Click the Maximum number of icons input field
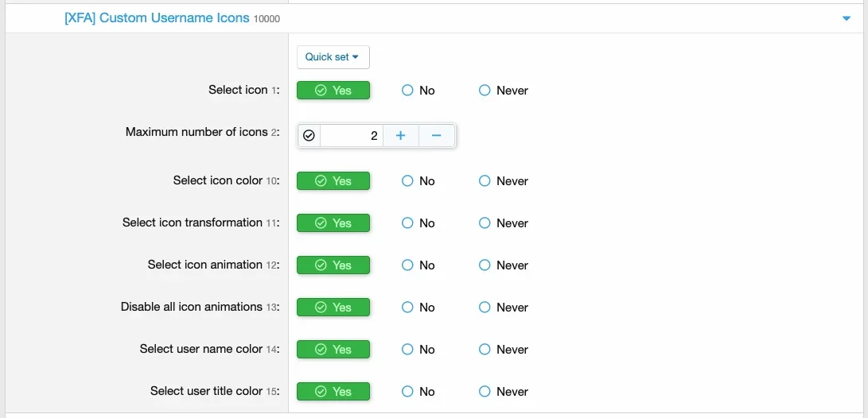 352,136
